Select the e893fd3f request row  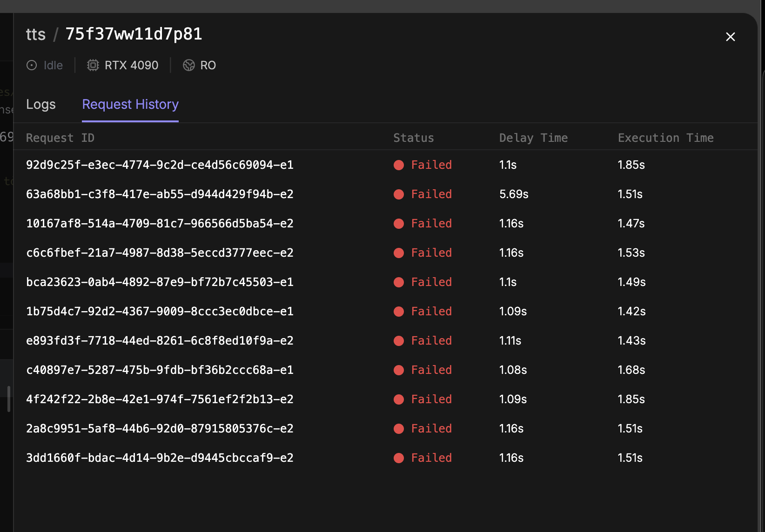pos(160,341)
